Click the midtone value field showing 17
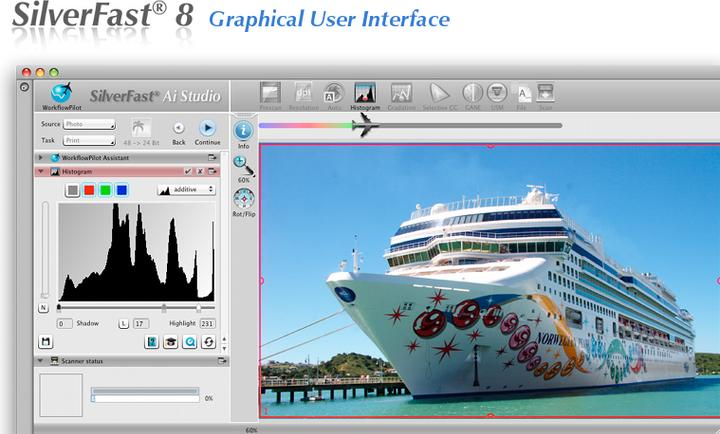This screenshot has height=434, width=720. tap(141, 324)
